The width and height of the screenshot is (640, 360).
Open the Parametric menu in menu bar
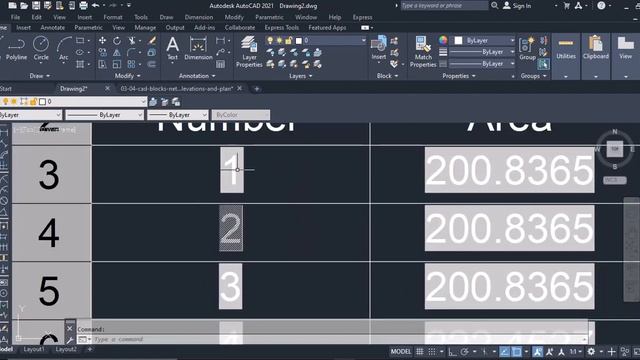(269, 17)
